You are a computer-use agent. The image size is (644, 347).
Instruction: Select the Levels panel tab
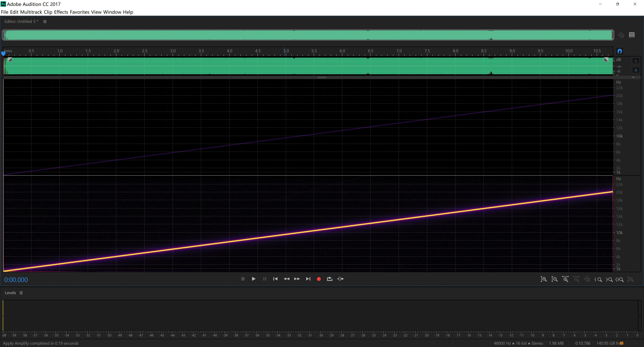pos(10,293)
